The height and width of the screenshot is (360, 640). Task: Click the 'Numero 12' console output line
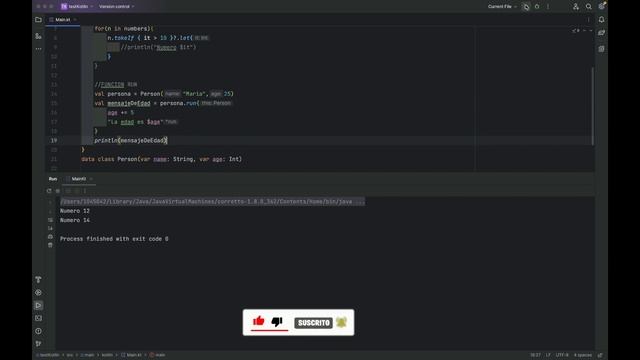coord(75,211)
